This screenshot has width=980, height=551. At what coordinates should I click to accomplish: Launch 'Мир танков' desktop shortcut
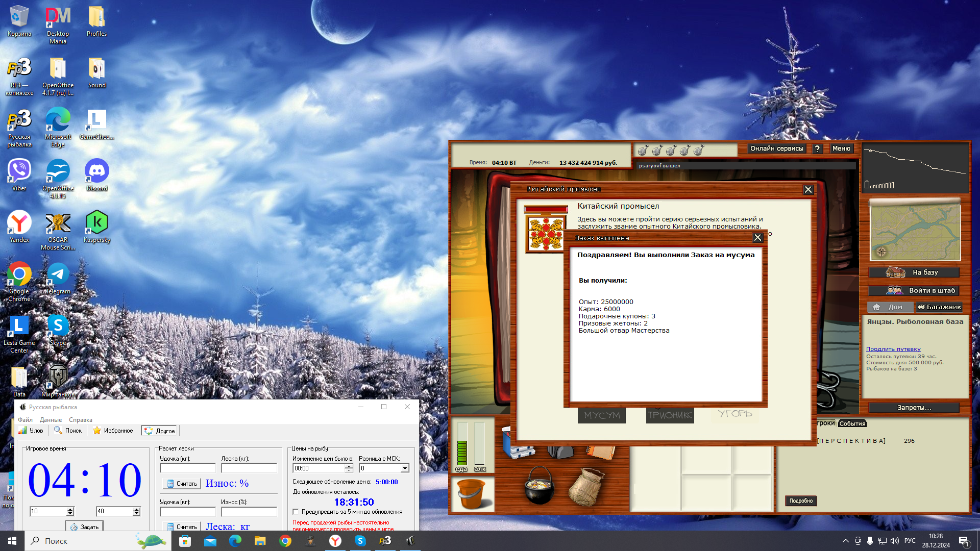[58, 380]
